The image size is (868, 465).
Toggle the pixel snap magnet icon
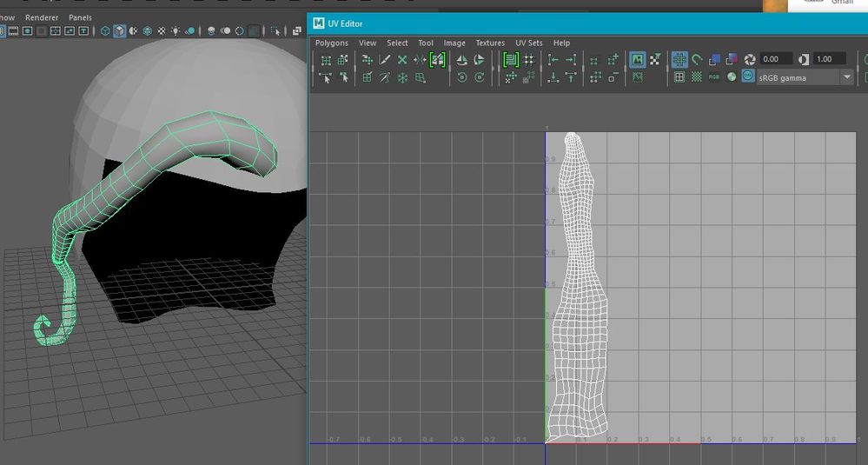pos(696,60)
